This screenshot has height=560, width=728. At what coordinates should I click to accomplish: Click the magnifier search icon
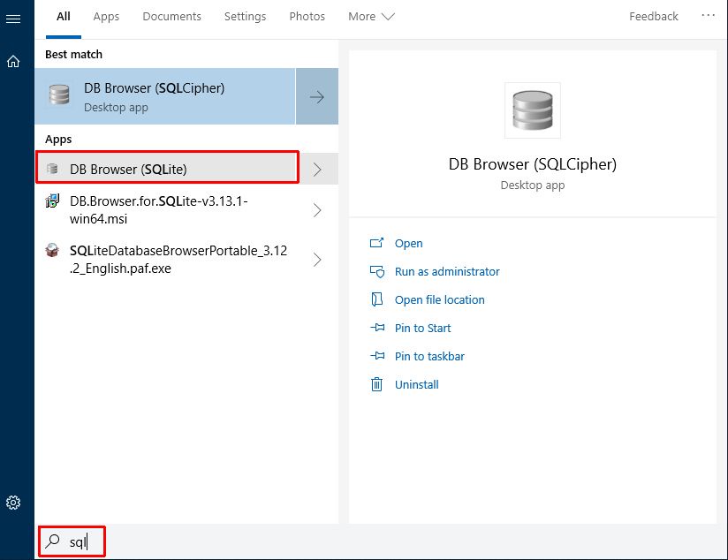tap(52, 541)
